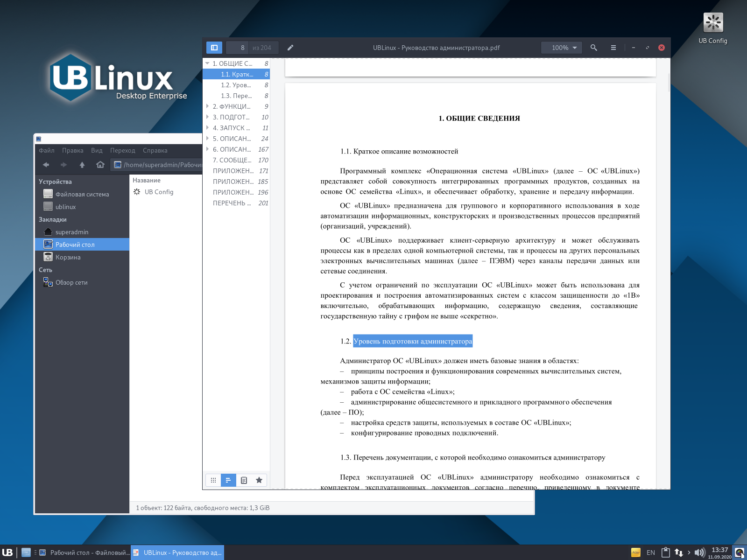Open the Переход menu in file manager
The height and width of the screenshot is (560, 747).
[x=123, y=150]
